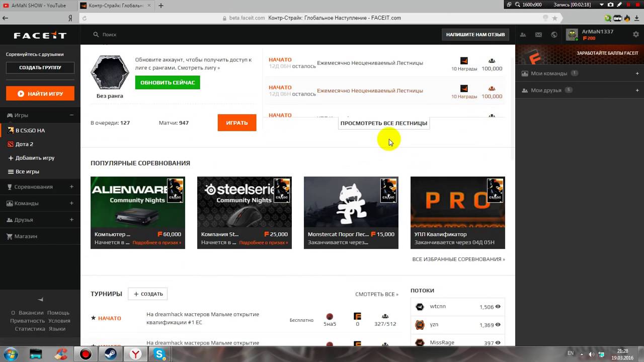Viewport: 644px width, 362px height.
Task: Open the messages envelope icon
Action: 539,35
